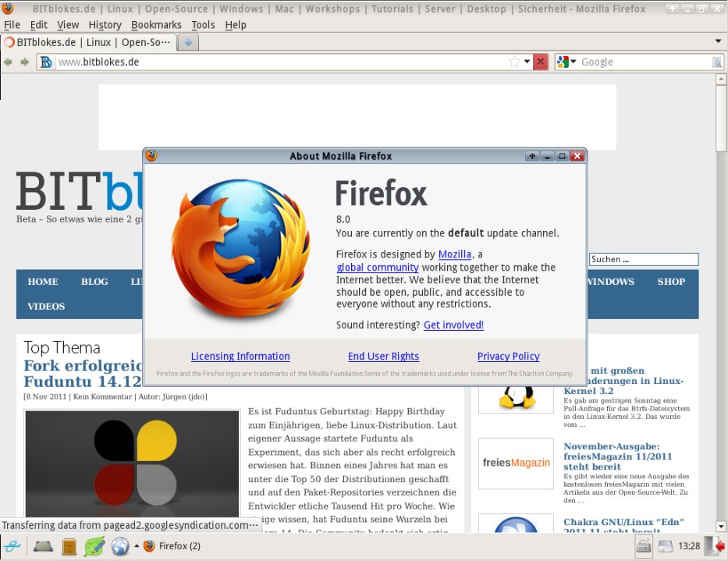Open the taskbar file manager drive icon
728x561 pixels.
(x=43, y=546)
